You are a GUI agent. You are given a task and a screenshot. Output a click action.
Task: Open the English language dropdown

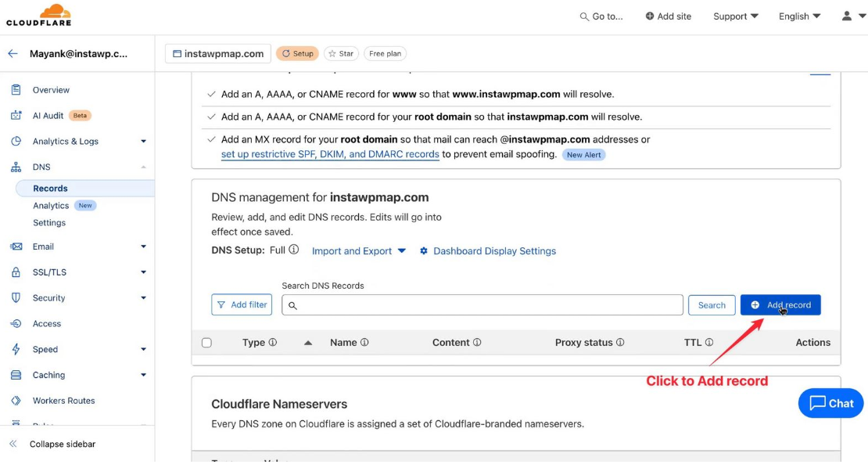pos(799,16)
